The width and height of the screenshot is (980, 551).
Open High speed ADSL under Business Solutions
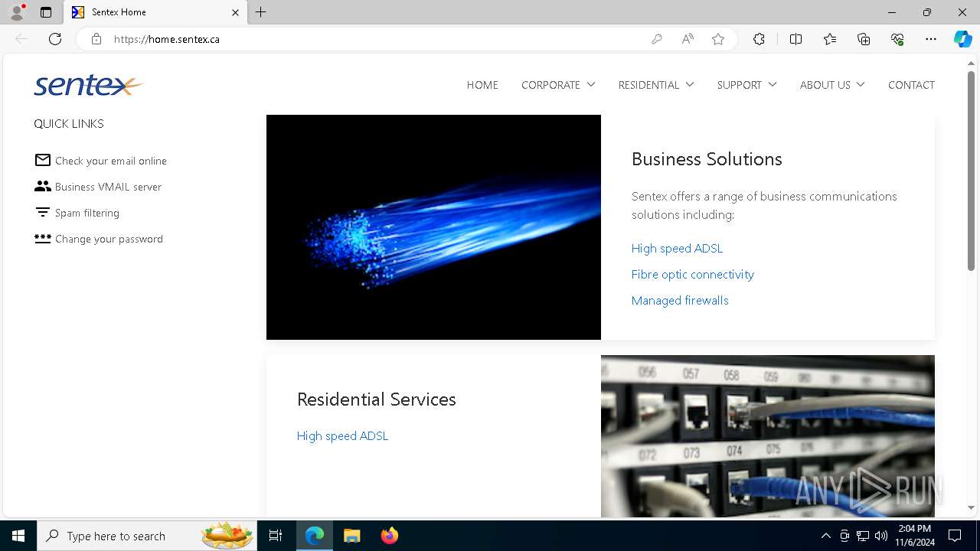[677, 248]
